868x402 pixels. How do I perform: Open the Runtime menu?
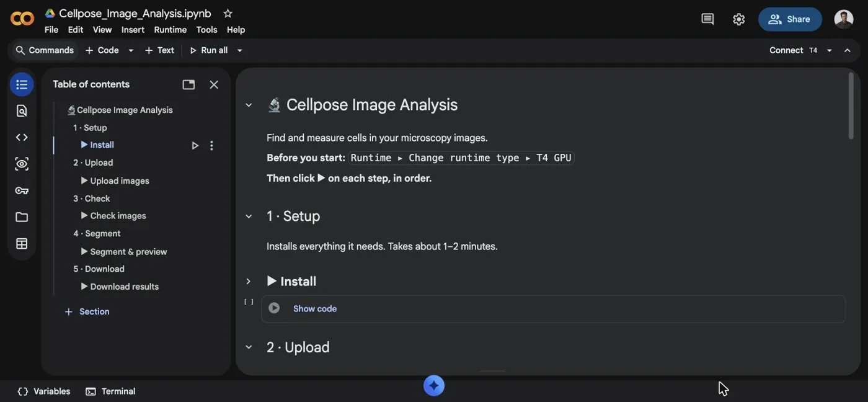170,30
